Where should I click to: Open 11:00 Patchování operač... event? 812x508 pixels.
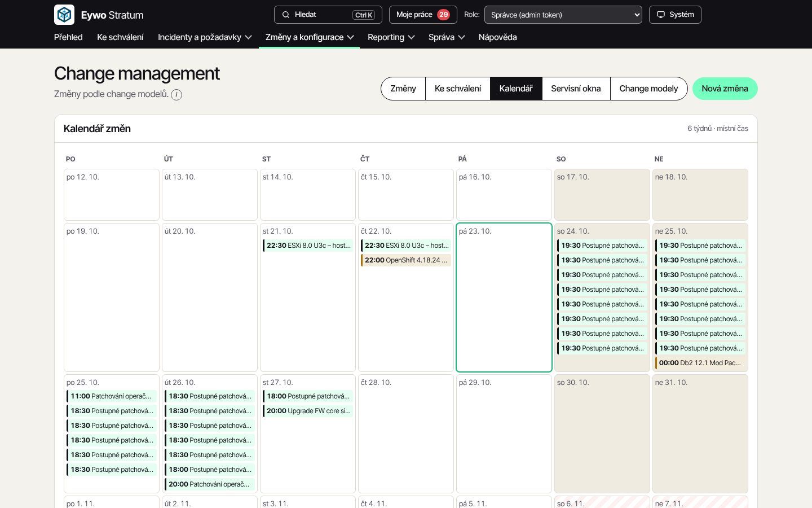tap(112, 396)
